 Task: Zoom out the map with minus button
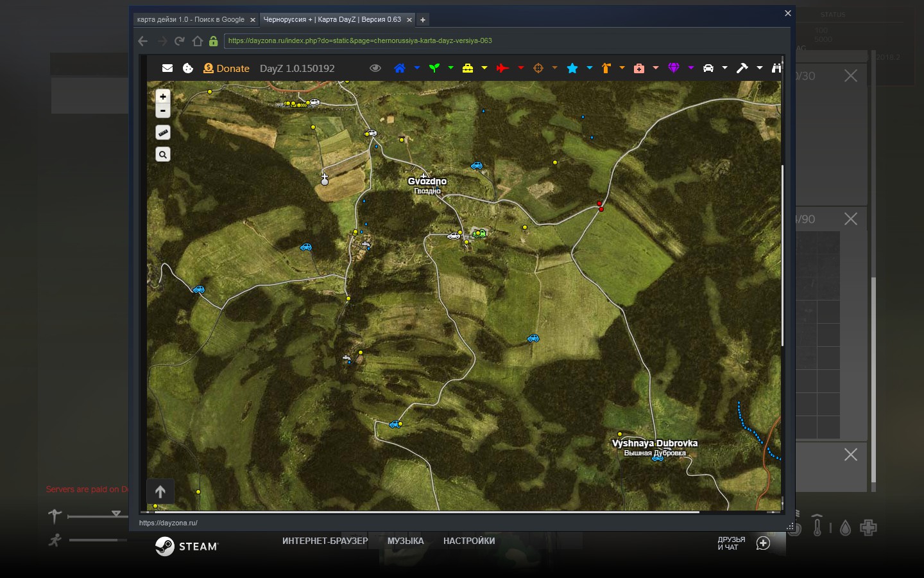click(163, 111)
